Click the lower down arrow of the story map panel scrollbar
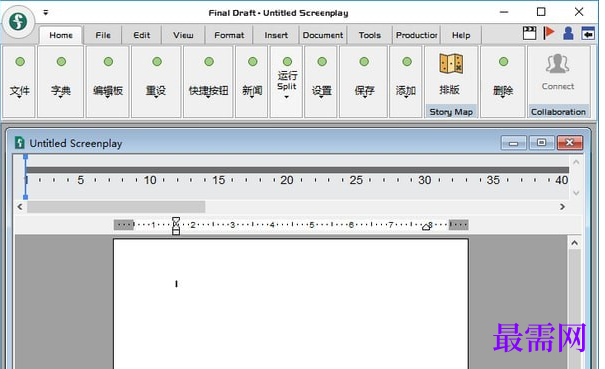The height and width of the screenshot is (369, 605). click(x=576, y=193)
